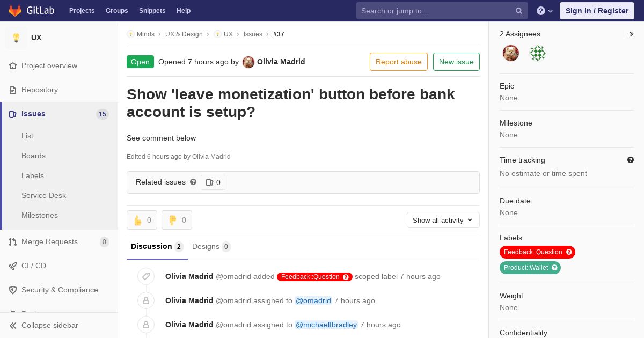Open the Time tracking help icon
Image resolution: width=644 pixels, height=338 pixels.
[x=631, y=160]
